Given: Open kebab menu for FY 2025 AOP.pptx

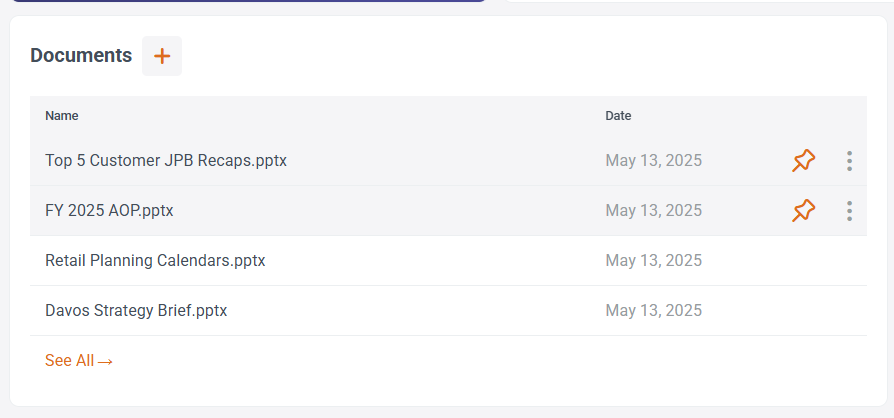Looking at the screenshot, I should (849, 211).
